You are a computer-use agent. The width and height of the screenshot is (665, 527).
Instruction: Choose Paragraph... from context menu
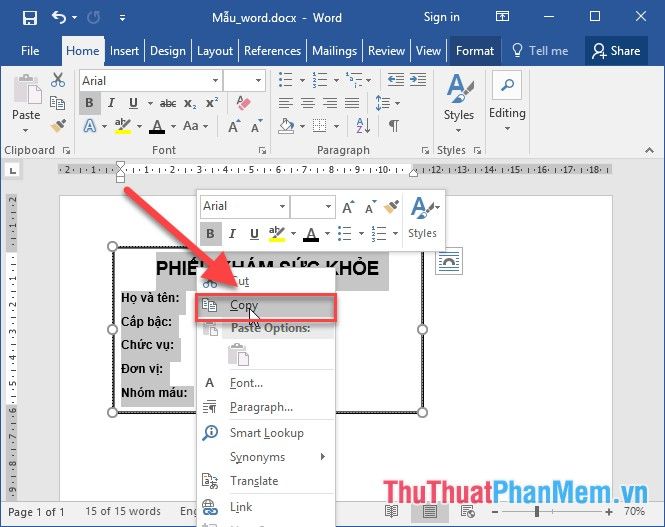click(x=266, y=407)
